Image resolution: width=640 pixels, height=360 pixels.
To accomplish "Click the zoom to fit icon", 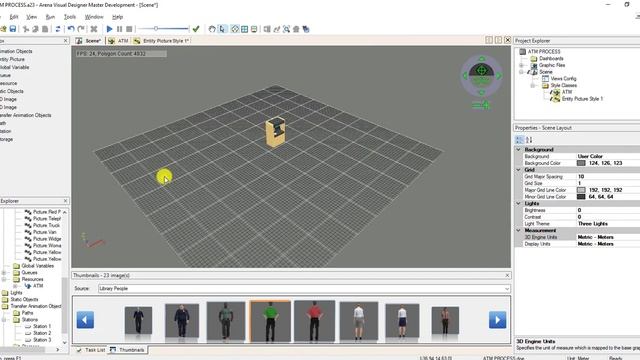I will coord(287,29).
